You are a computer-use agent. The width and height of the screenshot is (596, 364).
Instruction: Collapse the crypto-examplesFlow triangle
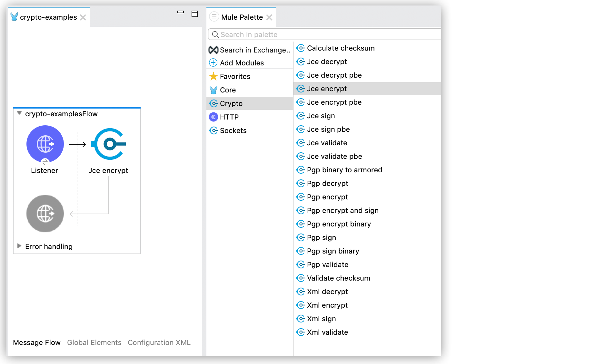pos(19,113)
